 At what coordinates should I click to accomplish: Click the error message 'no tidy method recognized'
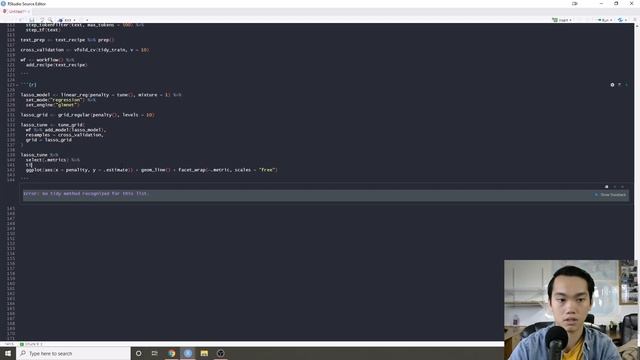[x=86, y=193]
